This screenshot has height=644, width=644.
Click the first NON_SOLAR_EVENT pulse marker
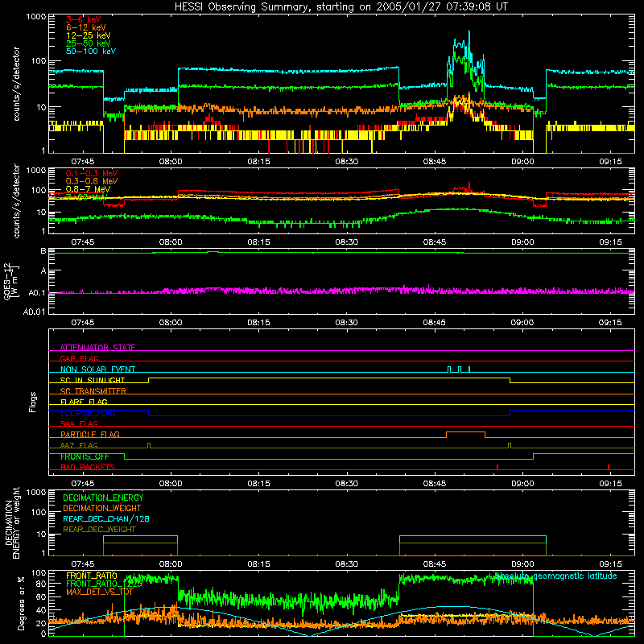449,369
